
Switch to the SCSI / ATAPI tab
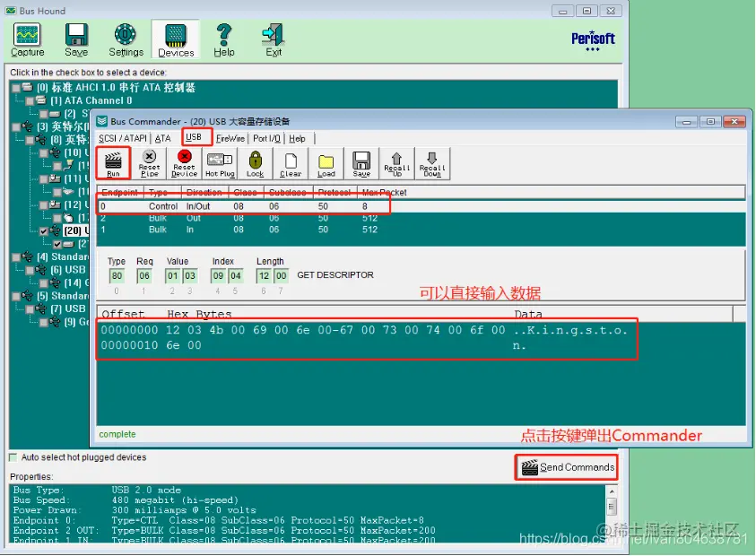point(123,138)
